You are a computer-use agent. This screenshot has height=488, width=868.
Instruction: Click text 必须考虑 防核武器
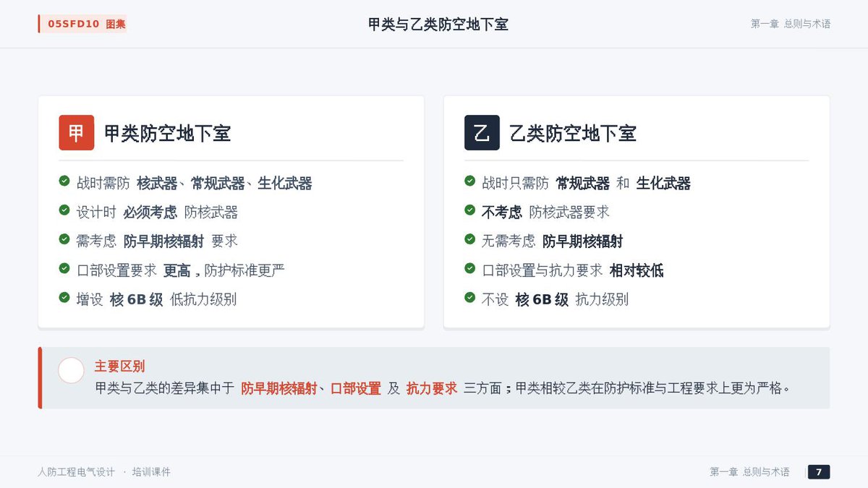point(181,213)
